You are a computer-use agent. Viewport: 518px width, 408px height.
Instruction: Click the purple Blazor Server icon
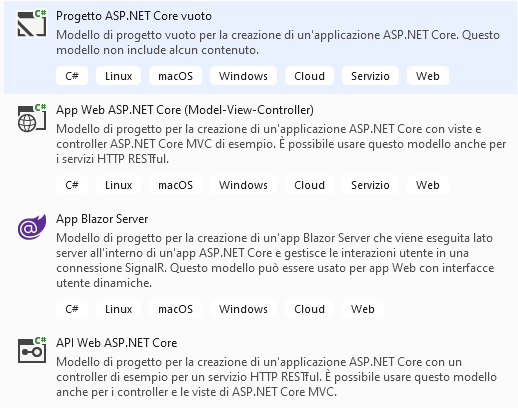coord(32,227)
